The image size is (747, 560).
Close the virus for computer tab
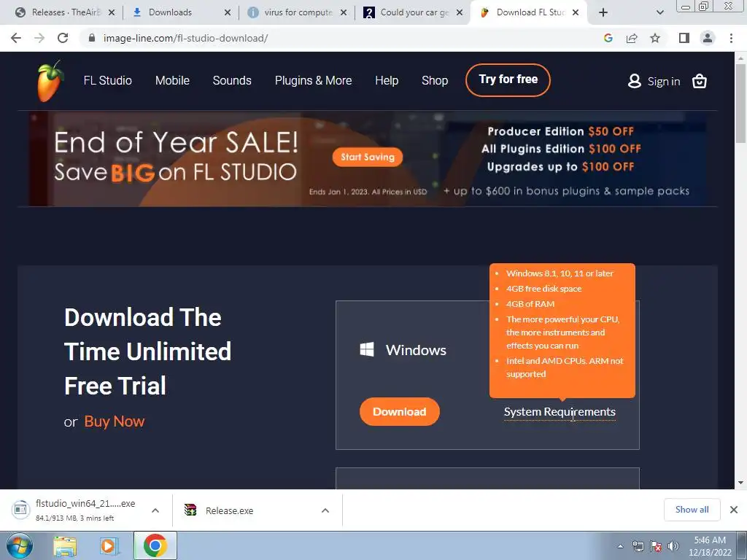click(x=343, y=12)
